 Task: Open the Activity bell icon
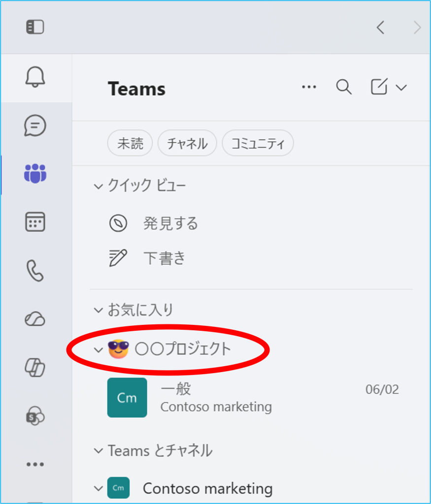[x=35, y=77]
